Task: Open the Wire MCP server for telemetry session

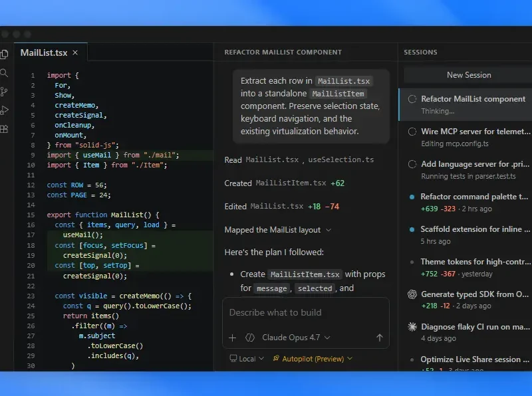Action: (x=465, y=138)
